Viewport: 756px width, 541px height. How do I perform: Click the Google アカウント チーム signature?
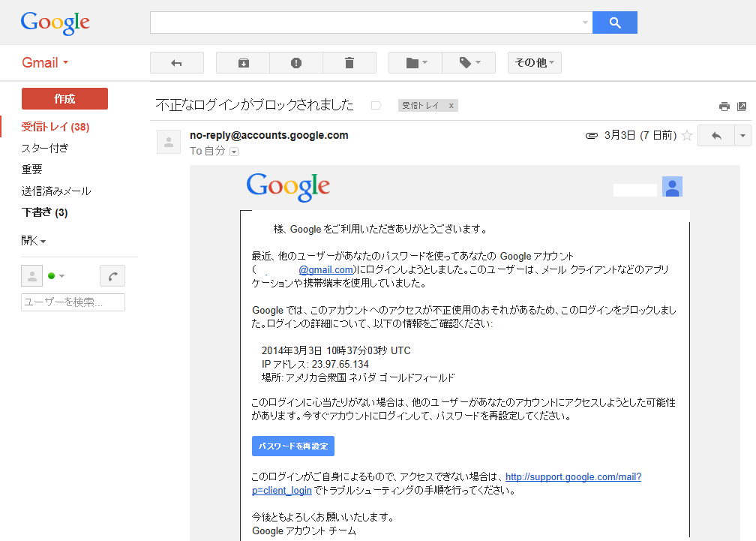tap(304, 531)
